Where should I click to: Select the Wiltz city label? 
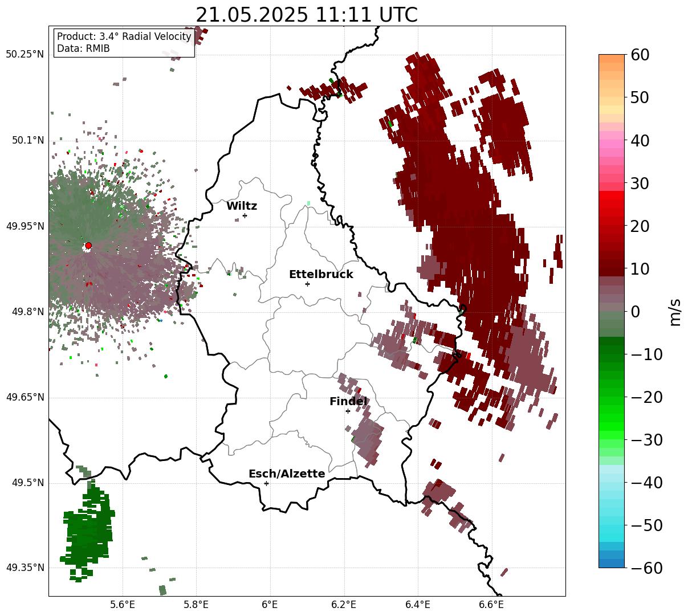pos(242,206)
